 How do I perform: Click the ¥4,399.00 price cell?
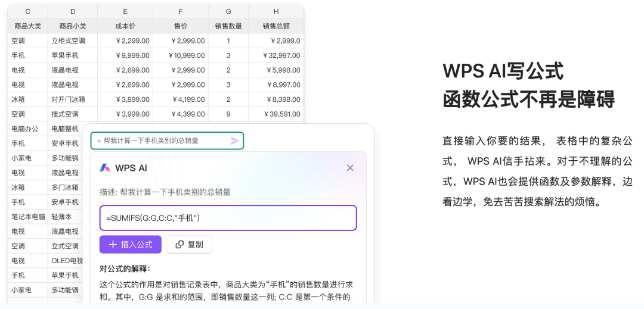181,114
